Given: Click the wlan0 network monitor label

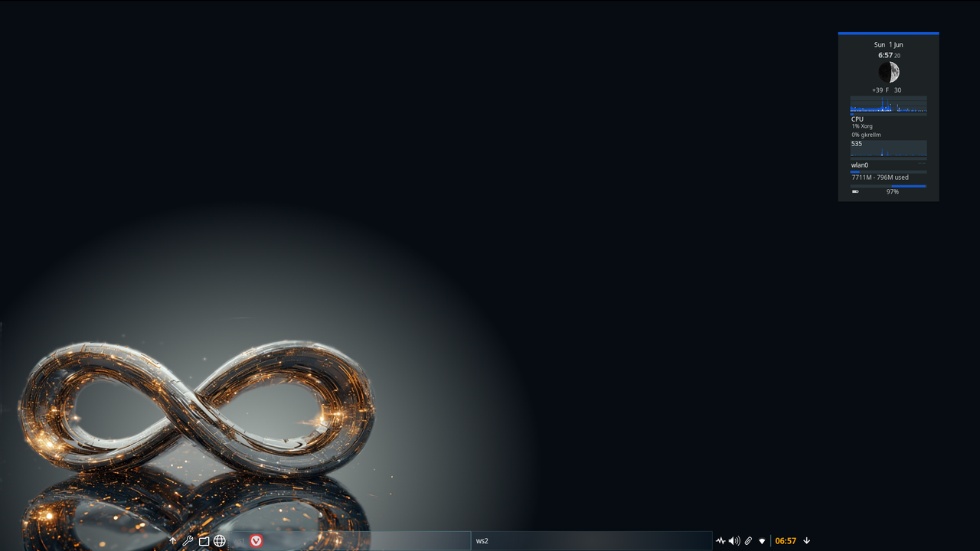Looking at the screenshot, I should (860, 165).
